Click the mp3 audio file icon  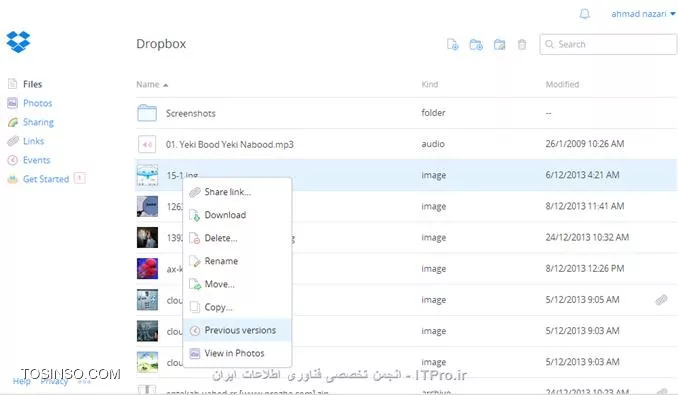(x=147, y=144)
